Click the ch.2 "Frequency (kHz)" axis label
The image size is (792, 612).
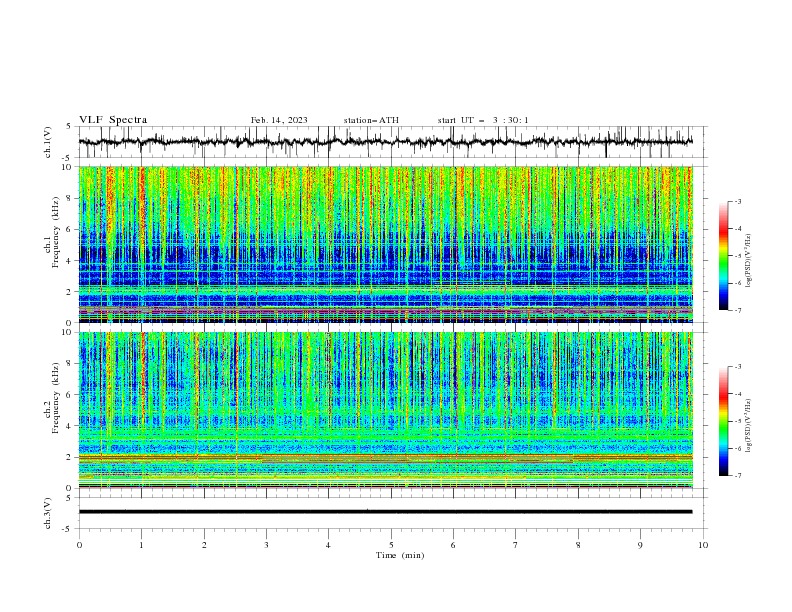(55, 398)
